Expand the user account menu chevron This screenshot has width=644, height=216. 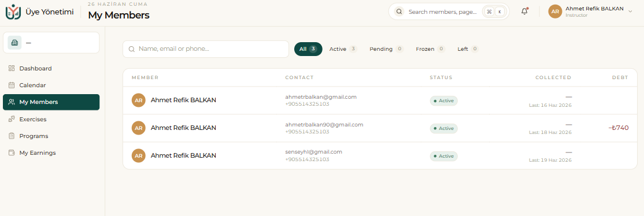coord(630,12)
